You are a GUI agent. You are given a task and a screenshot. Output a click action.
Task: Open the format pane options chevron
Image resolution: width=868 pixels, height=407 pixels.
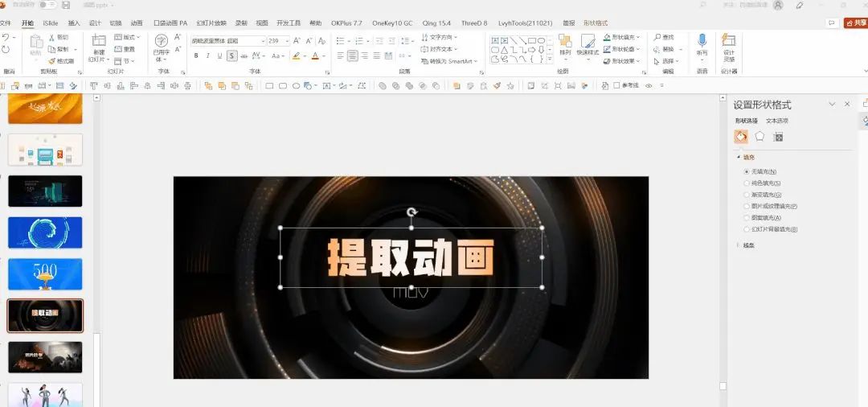click(832, 104)
